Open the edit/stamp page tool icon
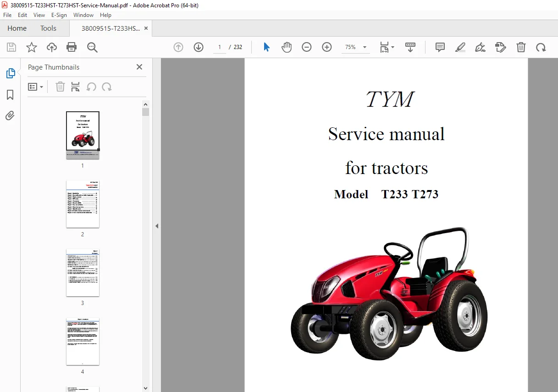The width and height of the screenshot is (558, 392). (x=500, y=47)
